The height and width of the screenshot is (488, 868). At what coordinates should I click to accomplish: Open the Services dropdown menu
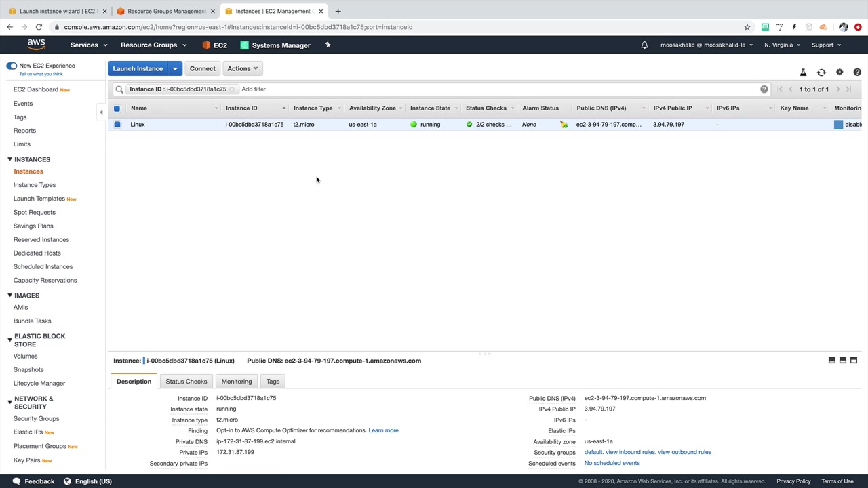89,45
